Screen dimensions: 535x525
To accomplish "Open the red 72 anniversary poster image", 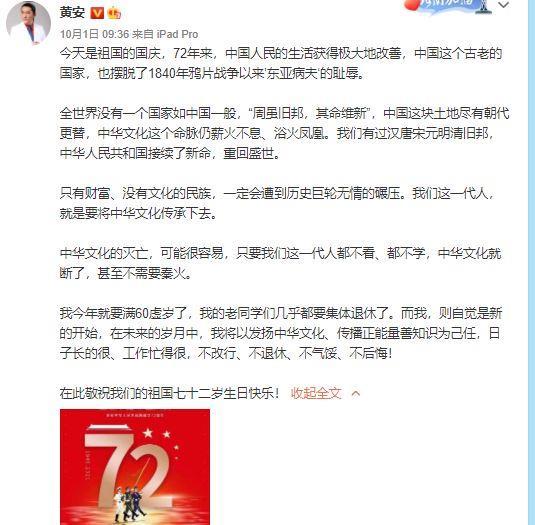I will (135, 467).
